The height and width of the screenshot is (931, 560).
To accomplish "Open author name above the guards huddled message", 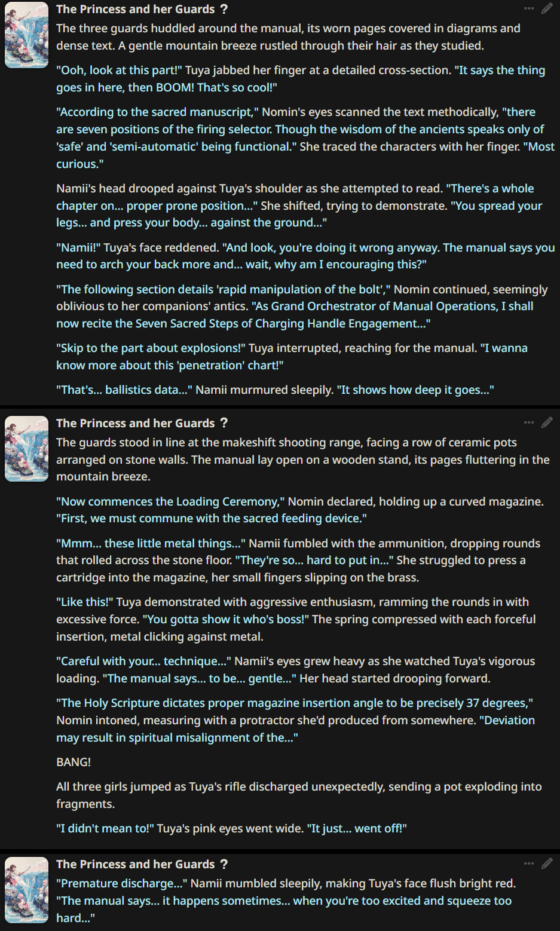I will (x=136, y=9).
